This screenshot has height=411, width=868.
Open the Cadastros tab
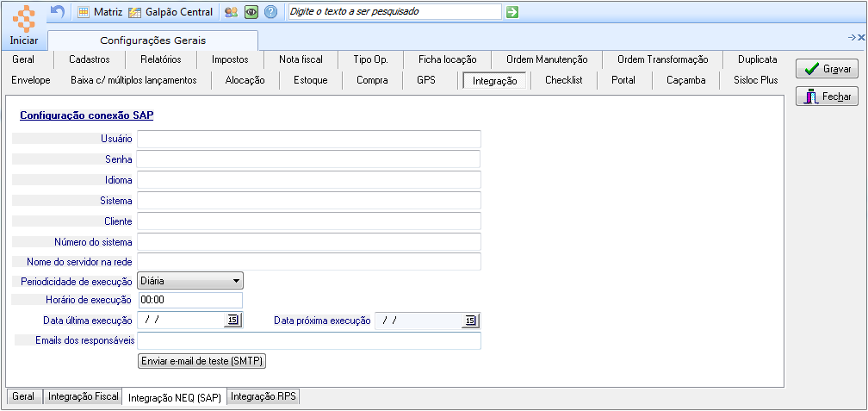point(90,59)
